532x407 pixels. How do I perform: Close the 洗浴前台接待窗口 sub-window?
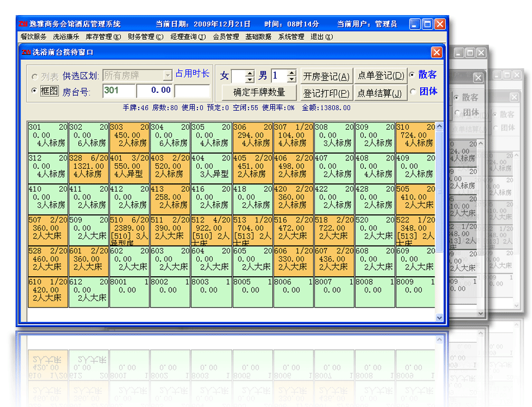coord(436,52)
